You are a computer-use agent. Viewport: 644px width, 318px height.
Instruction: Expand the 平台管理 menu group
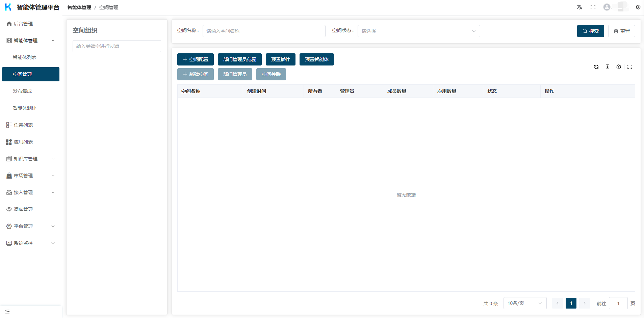click(x=30, y=226)
